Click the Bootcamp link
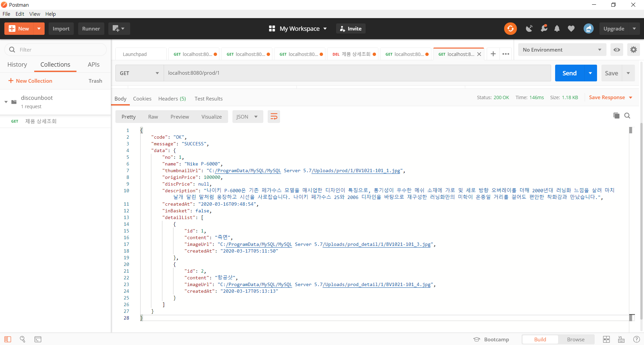Image resolution: width=644 pixels, height=345 pixels. point(491,339)
